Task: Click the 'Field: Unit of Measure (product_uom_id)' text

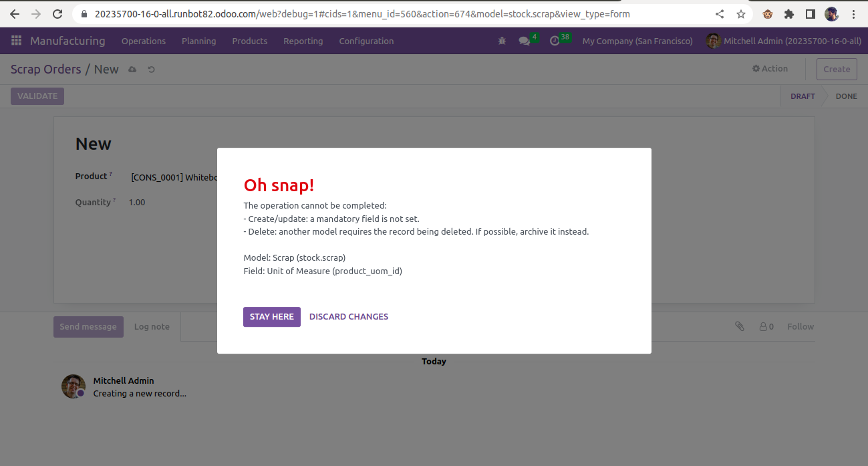Action: 323,271
